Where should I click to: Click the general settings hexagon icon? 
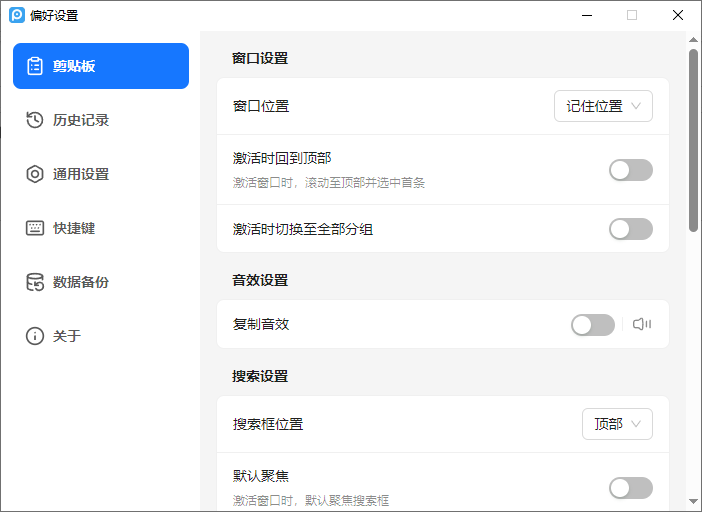point(35,174)
